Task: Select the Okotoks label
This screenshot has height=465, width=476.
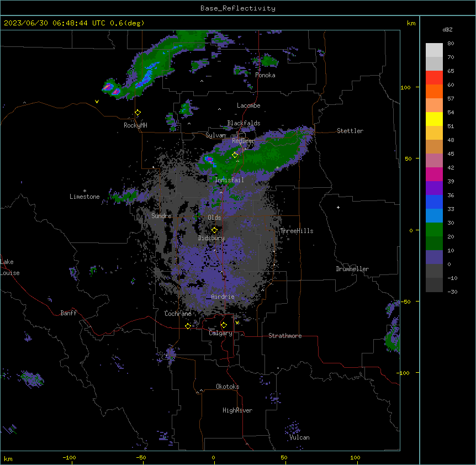Action: click(x=228, y=387)
